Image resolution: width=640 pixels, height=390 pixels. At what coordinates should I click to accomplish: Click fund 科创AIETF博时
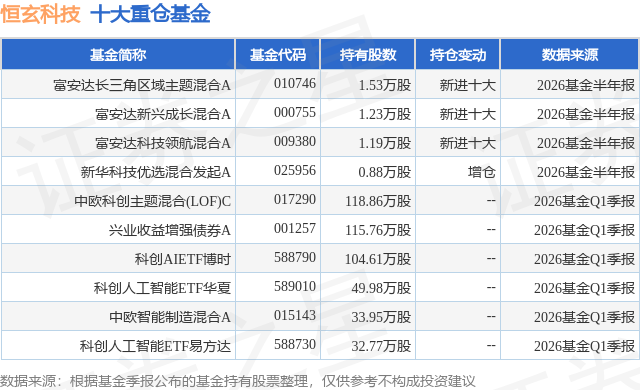click(182, 259)
